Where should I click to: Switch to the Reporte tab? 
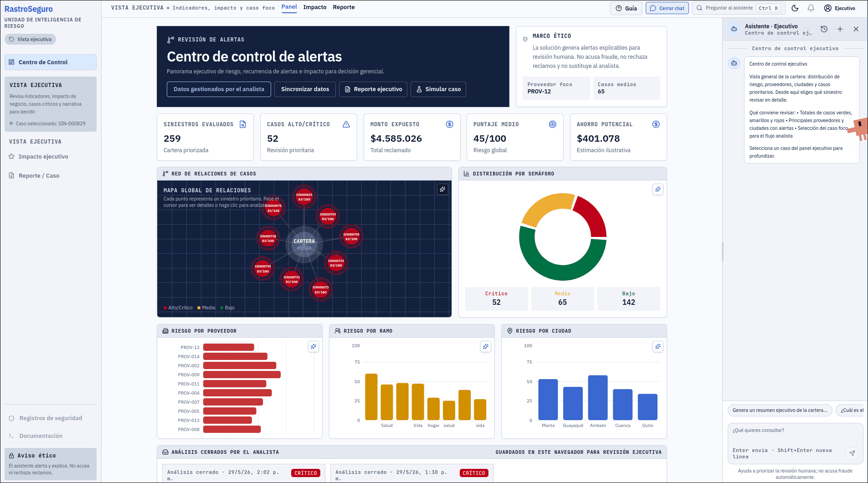(x=344, y=7)
